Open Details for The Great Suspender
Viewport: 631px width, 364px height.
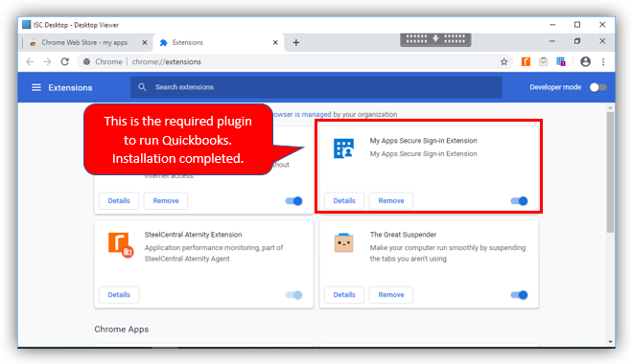344,295
